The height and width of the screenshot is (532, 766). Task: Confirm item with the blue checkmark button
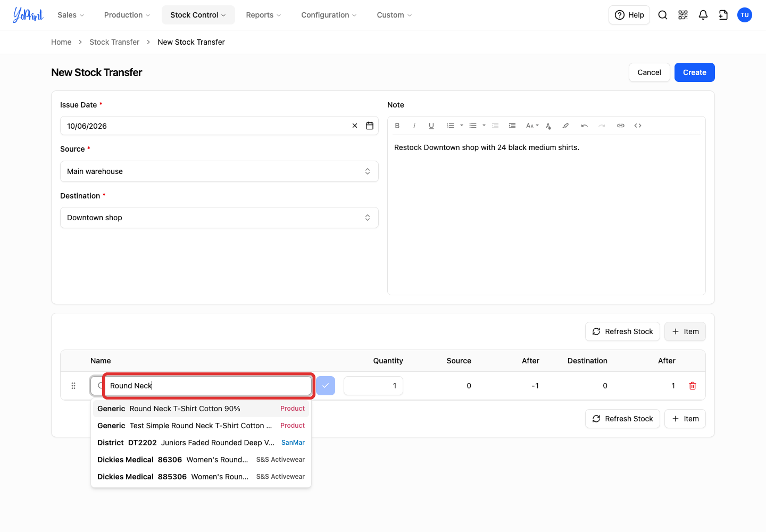pos(326,386)
